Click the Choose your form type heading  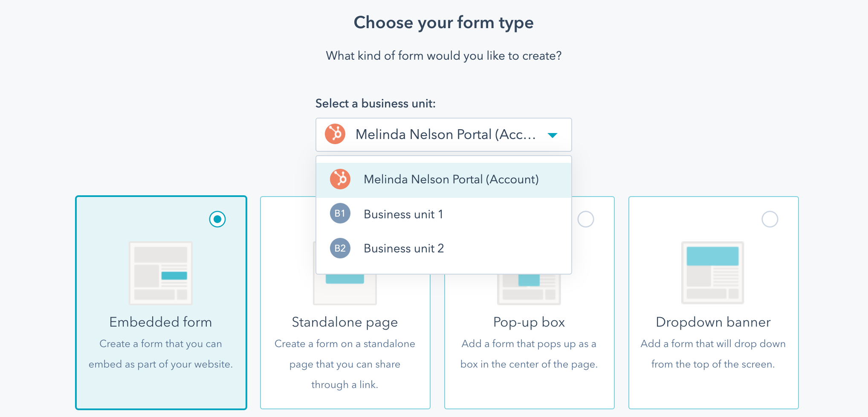tap(443, 22)
